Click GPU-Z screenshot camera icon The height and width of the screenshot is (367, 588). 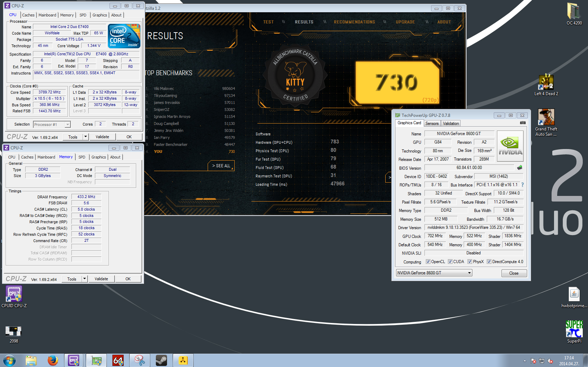(x=523, y=123)
